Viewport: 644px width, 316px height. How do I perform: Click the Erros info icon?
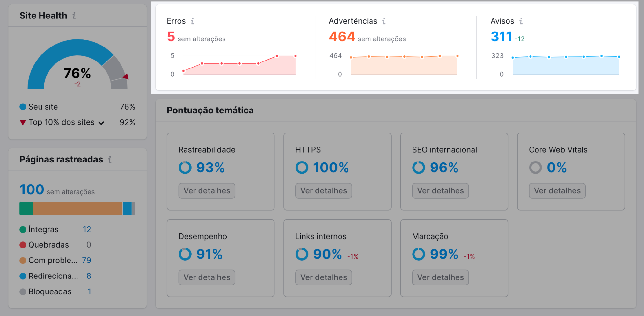tap(192, 21)
